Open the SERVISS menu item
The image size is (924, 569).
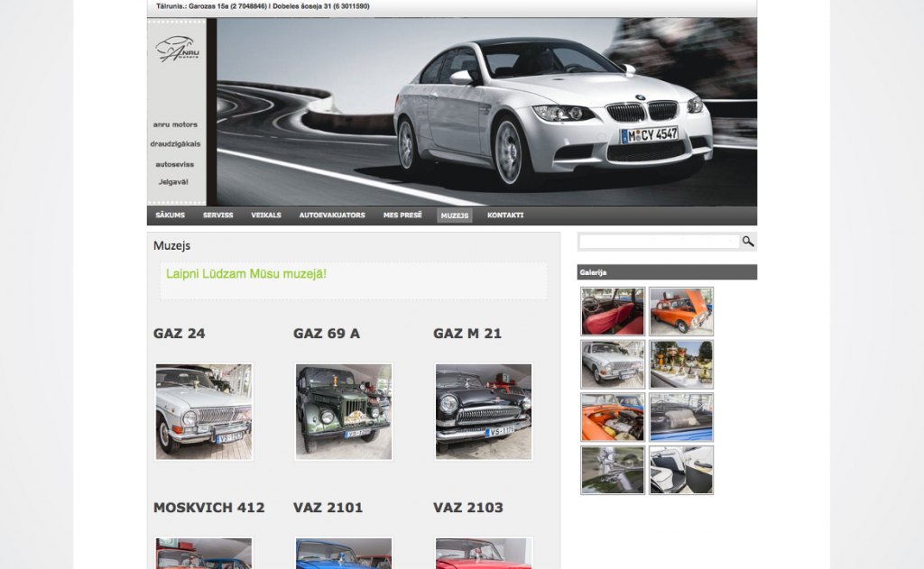[x=218, y=215]
